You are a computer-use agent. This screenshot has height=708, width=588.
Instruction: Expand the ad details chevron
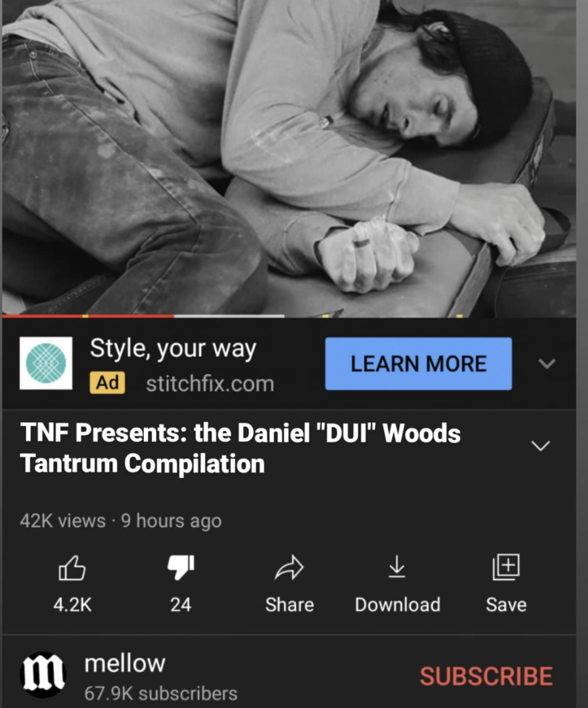(547, 363)
